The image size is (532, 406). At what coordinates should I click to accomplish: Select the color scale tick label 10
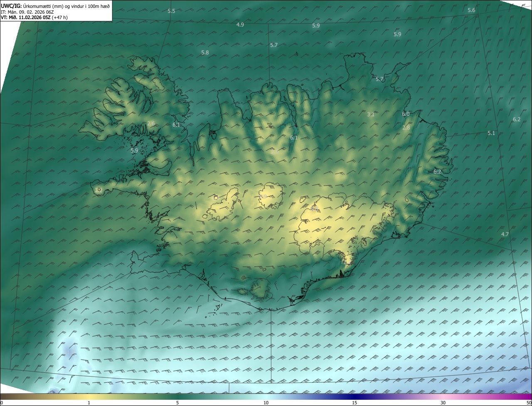[x=266, y=403]
